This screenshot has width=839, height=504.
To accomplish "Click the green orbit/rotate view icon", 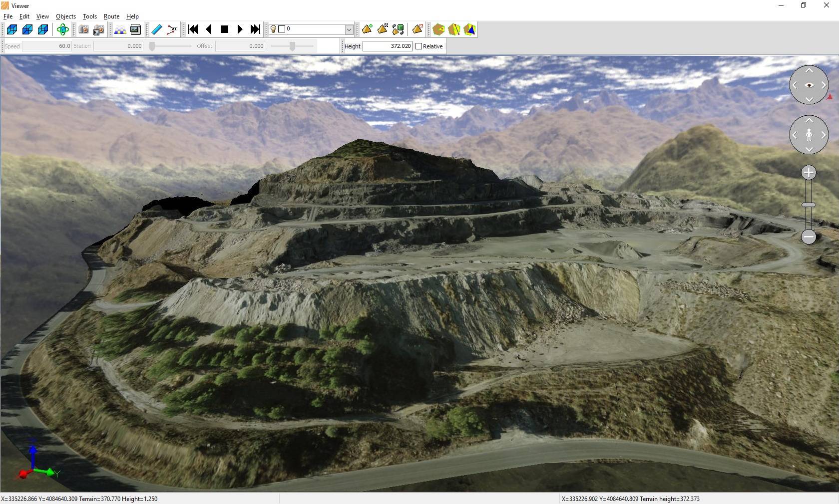I will 62,29.
